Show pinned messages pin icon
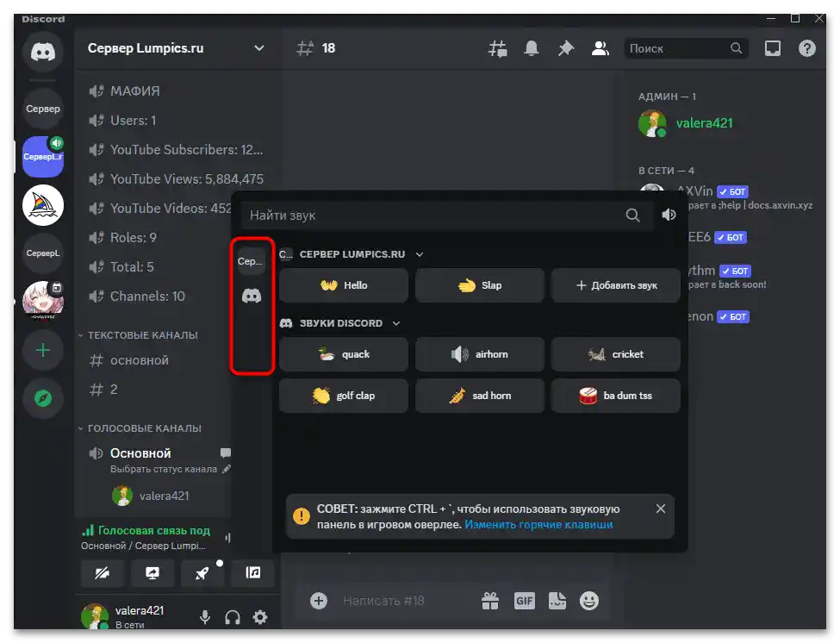This screenshot has width=840, height=643. pos(566,49)
